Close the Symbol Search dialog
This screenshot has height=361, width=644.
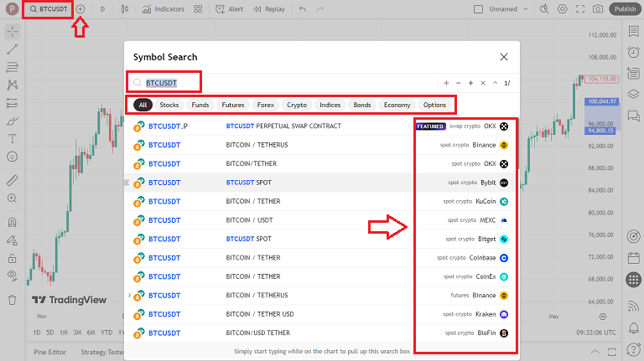504,57
